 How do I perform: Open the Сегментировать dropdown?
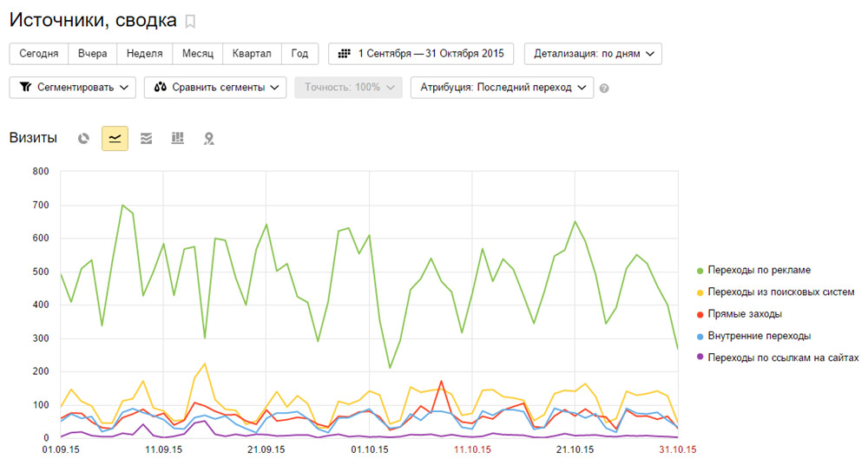tap(73, 87)
